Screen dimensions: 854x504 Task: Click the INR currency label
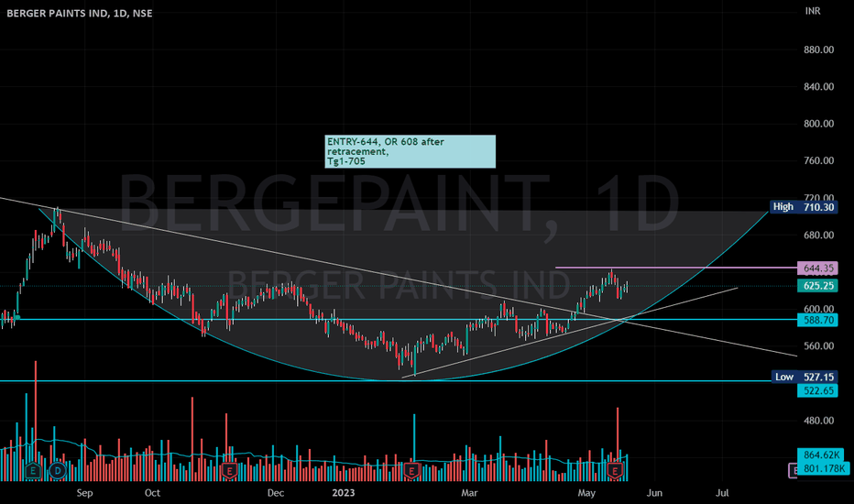click(x=813, y=11)
